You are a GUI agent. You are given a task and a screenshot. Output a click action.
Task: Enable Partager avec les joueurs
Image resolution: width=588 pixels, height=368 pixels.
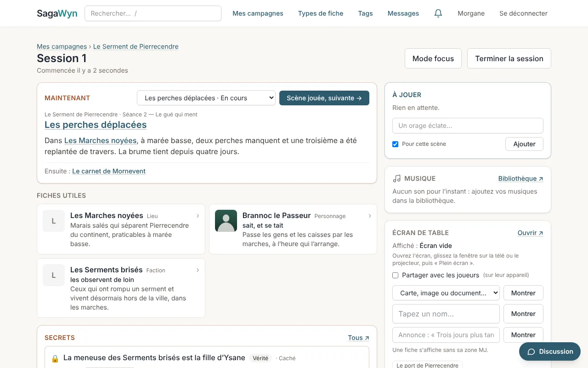coord(395,275)
